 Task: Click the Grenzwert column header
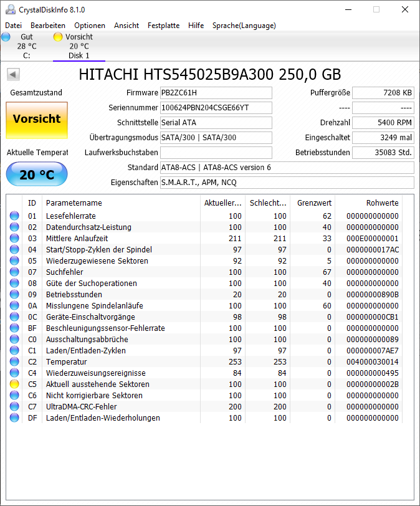click(x=313, y=203)
